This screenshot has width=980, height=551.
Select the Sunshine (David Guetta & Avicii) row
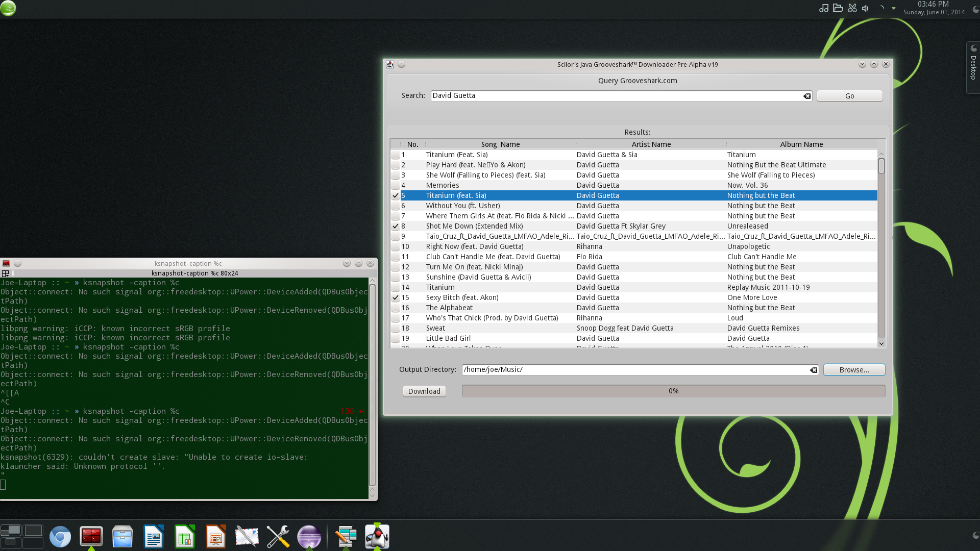pos(634,277)
